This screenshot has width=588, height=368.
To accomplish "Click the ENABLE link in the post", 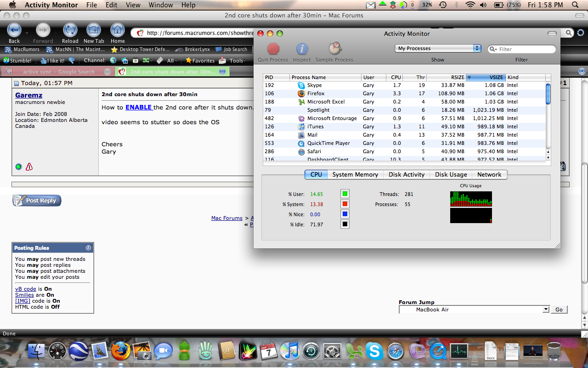I will point(139,107).
